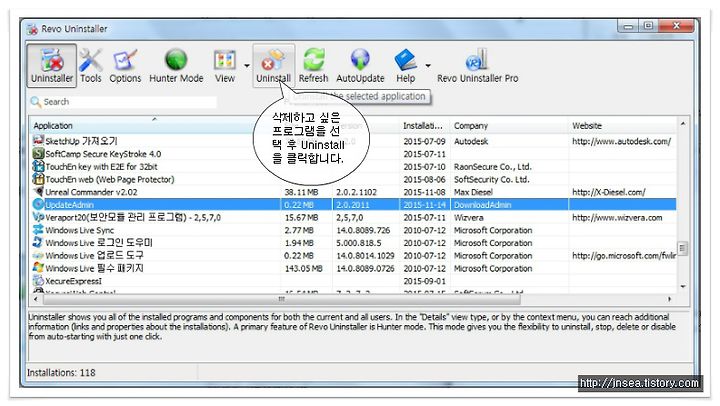Click the Windows Live Sync name

point(79,230)
